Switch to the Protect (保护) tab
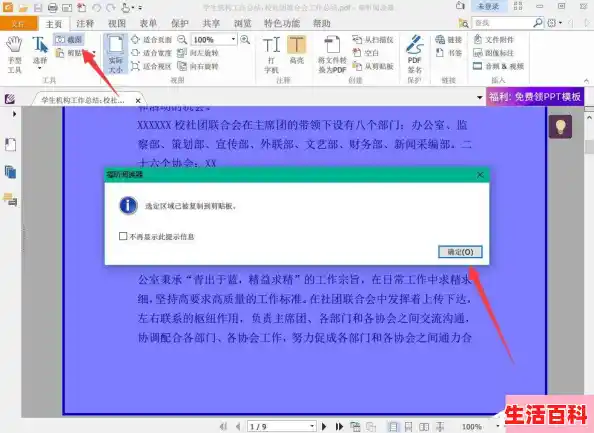 pos(180,23)
